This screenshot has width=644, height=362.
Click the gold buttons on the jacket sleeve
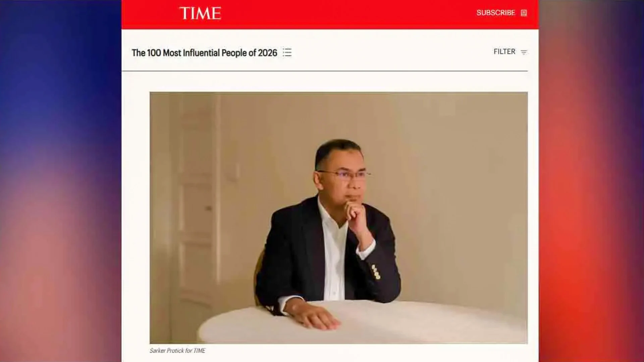376,271
